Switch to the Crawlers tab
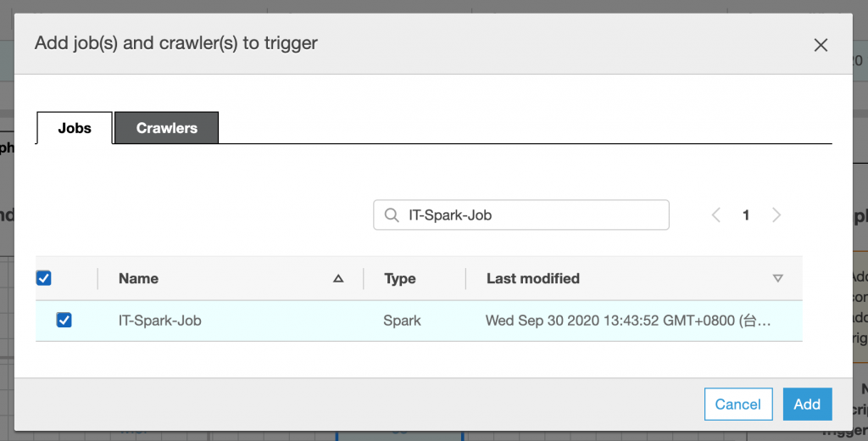The image size is (868, 441). [x=167, y=128]
